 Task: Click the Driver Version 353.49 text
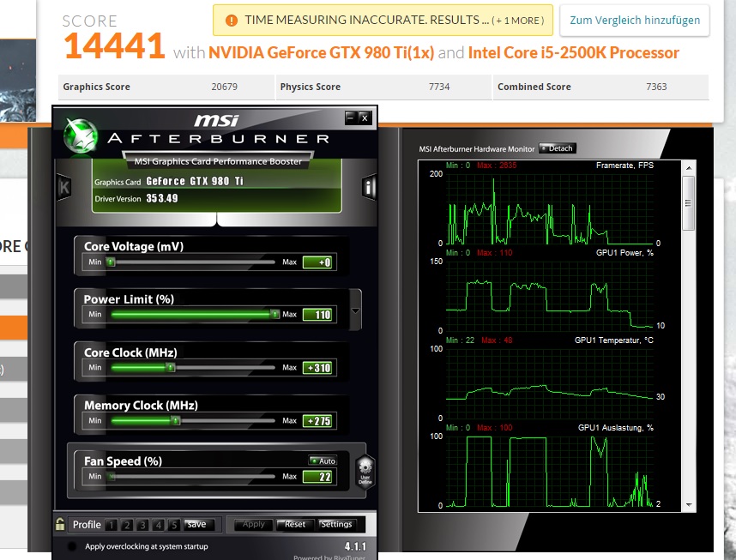(x=162, y=198)
